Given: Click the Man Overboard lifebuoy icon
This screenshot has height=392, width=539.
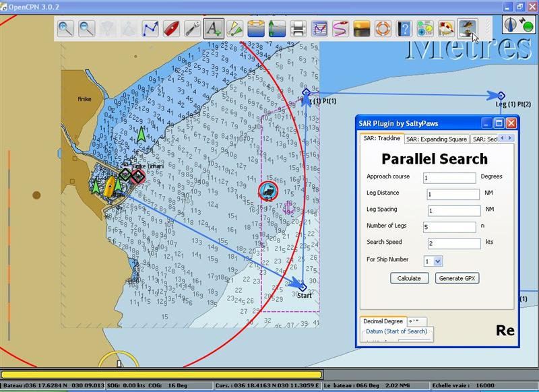Looking at the screenshot, I should [x=383, y=28].
